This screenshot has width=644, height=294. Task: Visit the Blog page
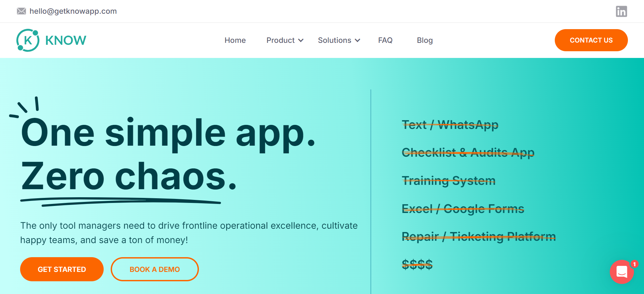[x=425, y=40]
